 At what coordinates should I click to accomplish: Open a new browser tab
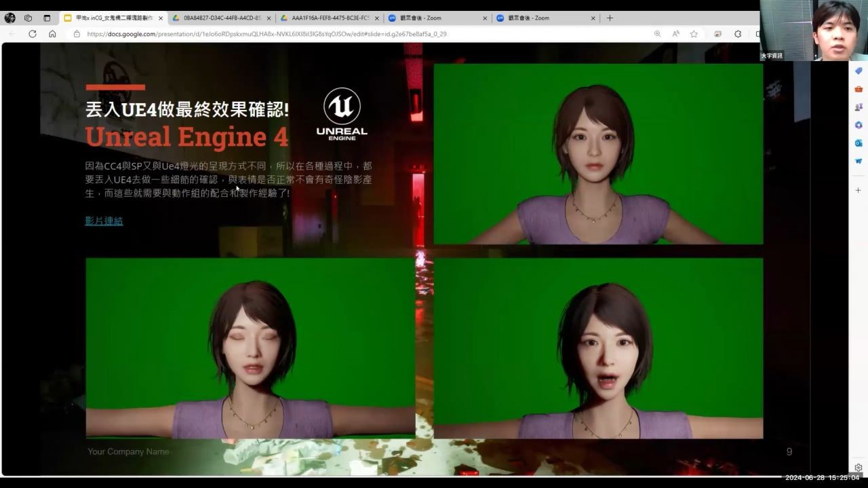click(x=610, y=18)
